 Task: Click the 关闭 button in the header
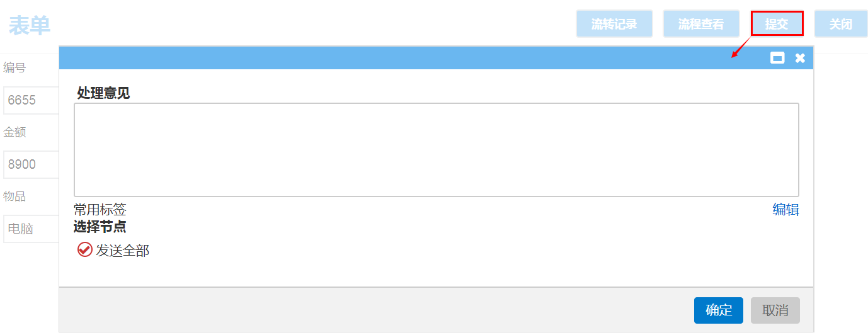(840, 25)
